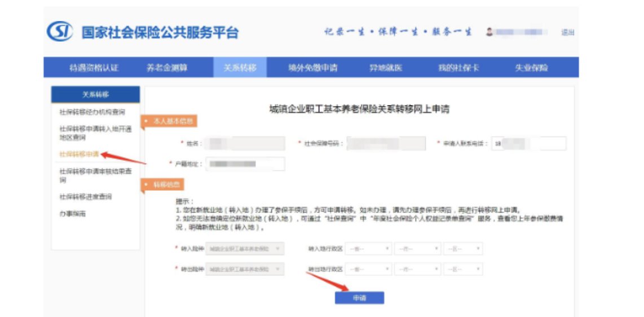Click the 退出 logout link
The height and width of the screenshot is (317, 644).
(568, 33)
